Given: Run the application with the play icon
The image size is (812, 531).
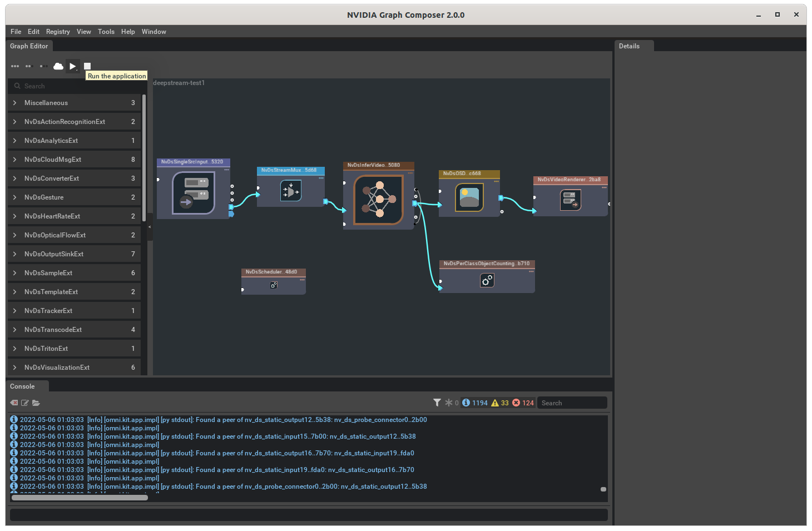Looking at the screenshot, I should point(72,66).
